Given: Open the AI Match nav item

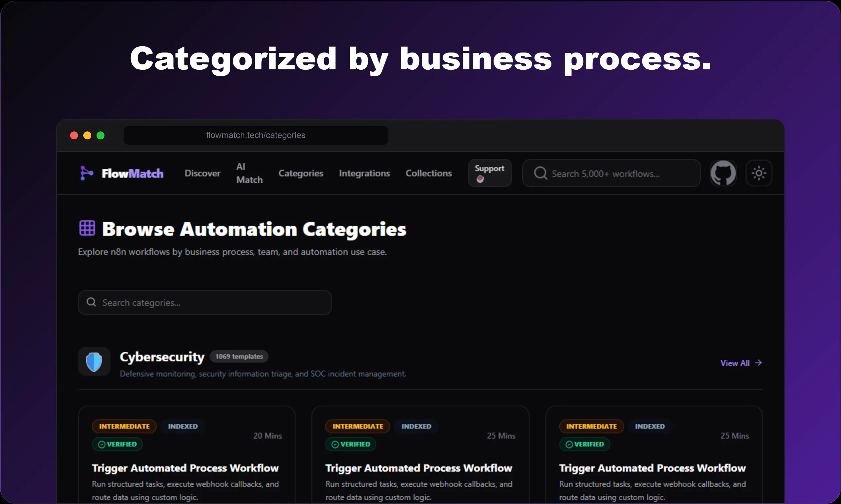Looking at the screenshot, I should pos(249,173).
